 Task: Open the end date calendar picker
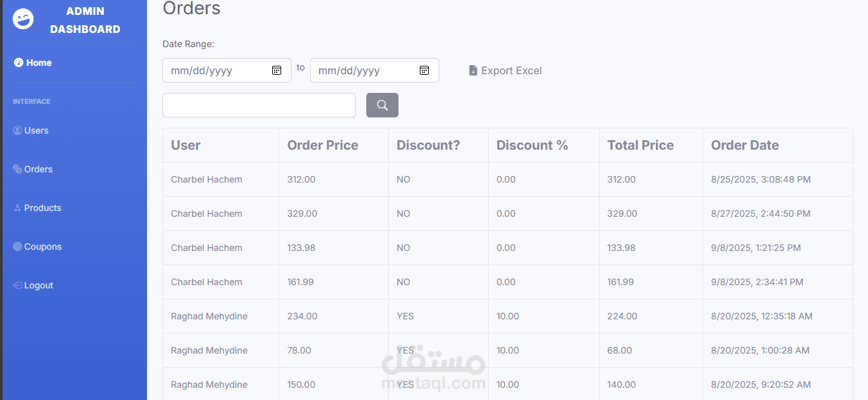[424, 70]
